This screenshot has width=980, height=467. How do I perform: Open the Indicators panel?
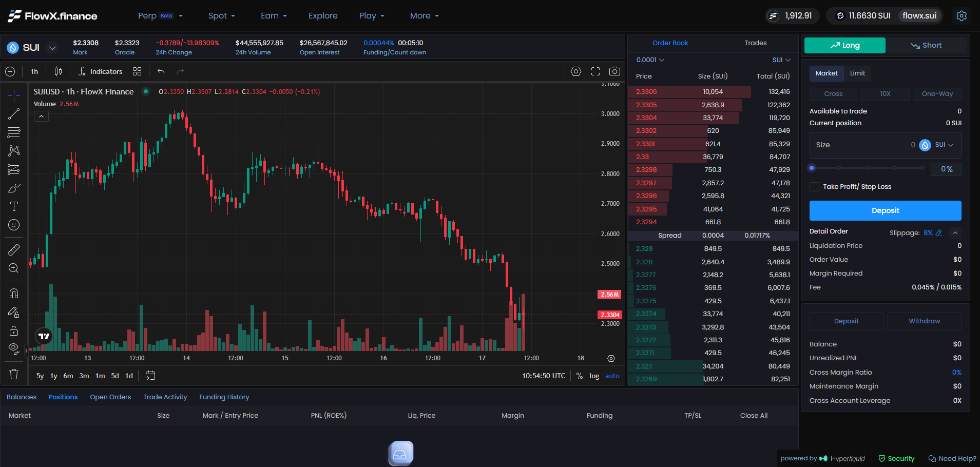pyautogui.click(x=101, y=71)
